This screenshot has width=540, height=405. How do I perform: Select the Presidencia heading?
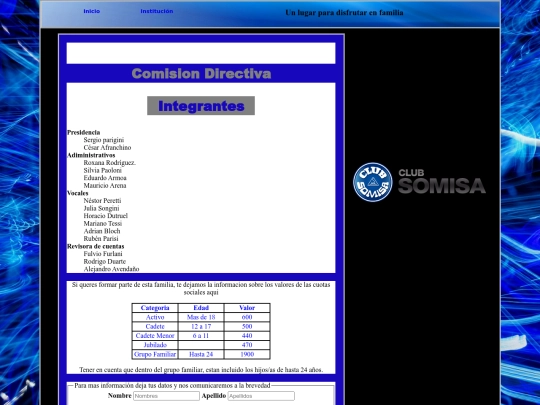(x=84, y=132)
